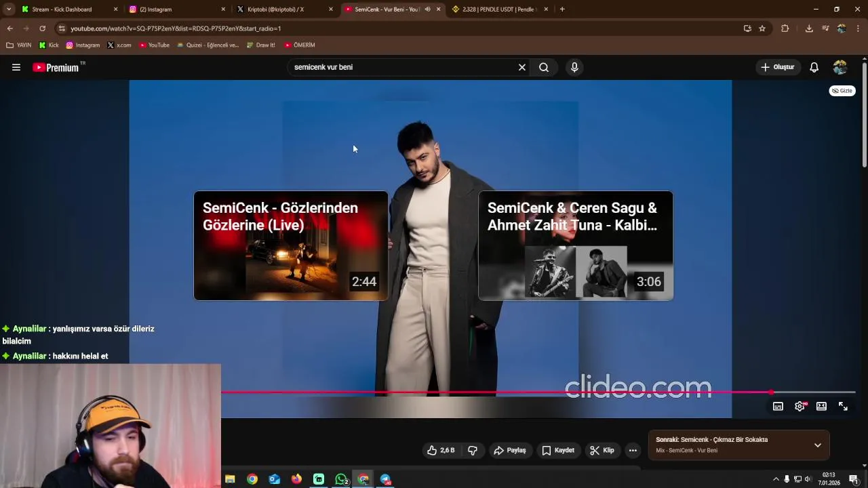868x488 pixels.
Task: Like the video (2,6 B)
Action: click(x=441, y=450)
